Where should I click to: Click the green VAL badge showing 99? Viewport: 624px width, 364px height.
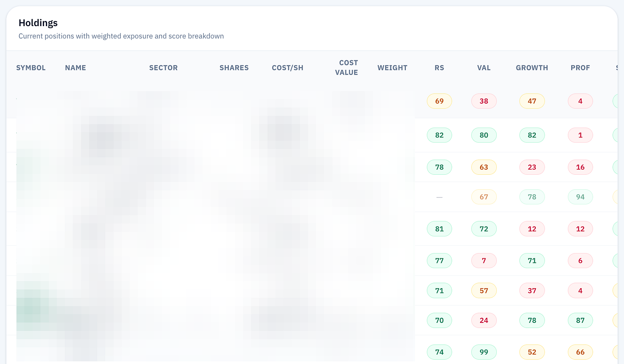tap(484, 352)
